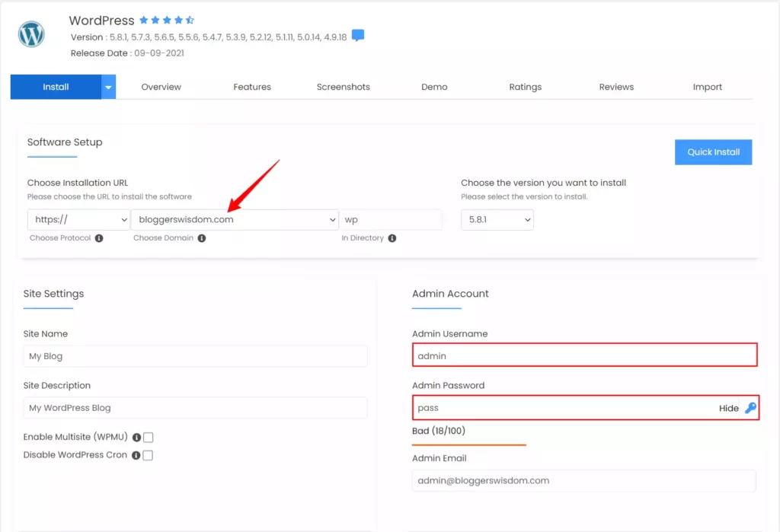Open the blue comment bubble next to versions
The image size is (780, 532).
358,35
